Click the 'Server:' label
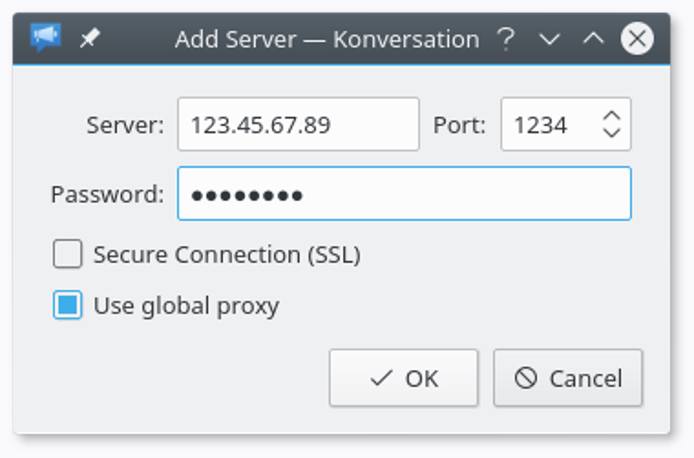The image size is (694, 458). click(x=124, y=125)
